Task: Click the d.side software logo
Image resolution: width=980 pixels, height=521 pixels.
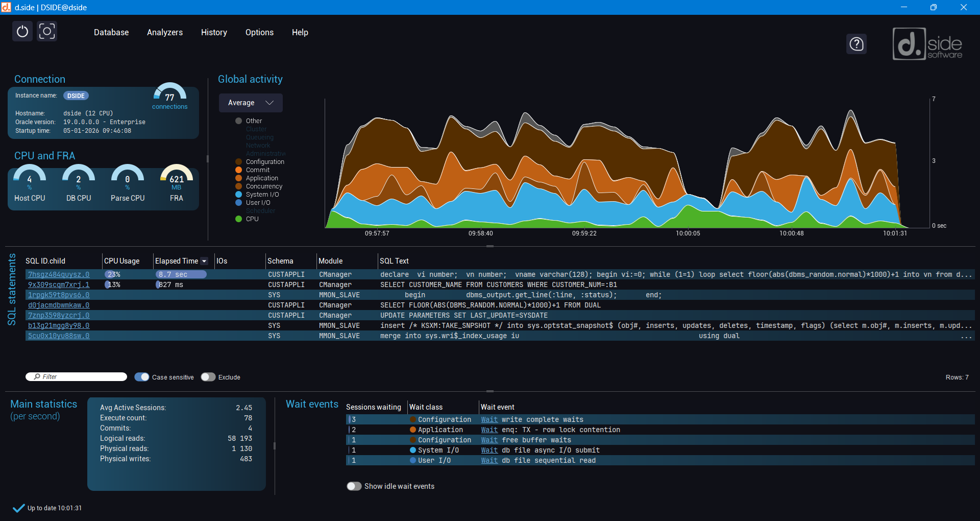Action: pyautogui.click(x=927, y=44)
